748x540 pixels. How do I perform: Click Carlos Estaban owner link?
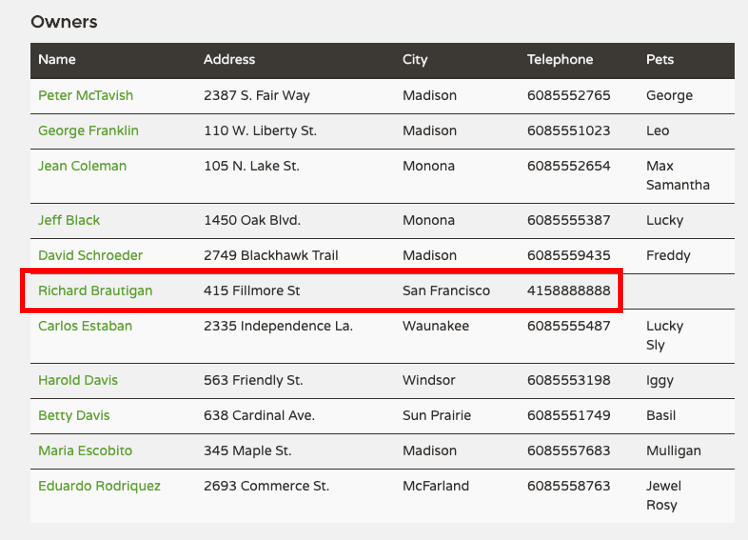85,326
